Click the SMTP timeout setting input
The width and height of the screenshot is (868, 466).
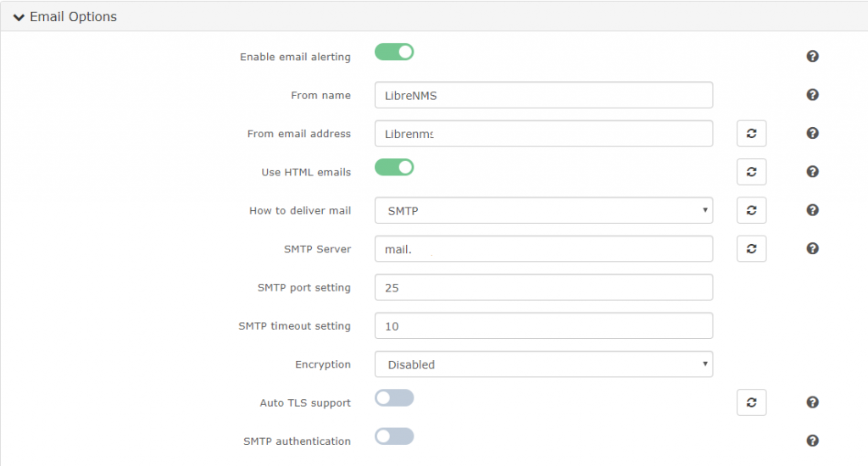(543, 325)
